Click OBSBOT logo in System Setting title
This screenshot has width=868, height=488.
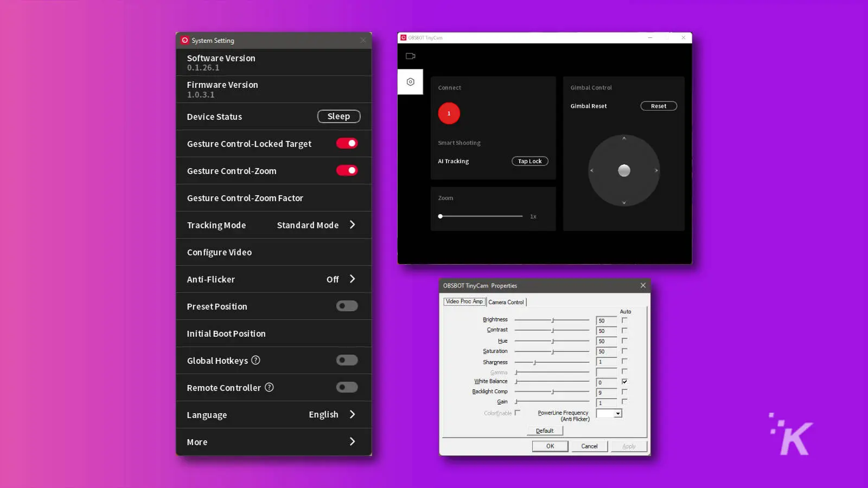click(x=185, y=40)
